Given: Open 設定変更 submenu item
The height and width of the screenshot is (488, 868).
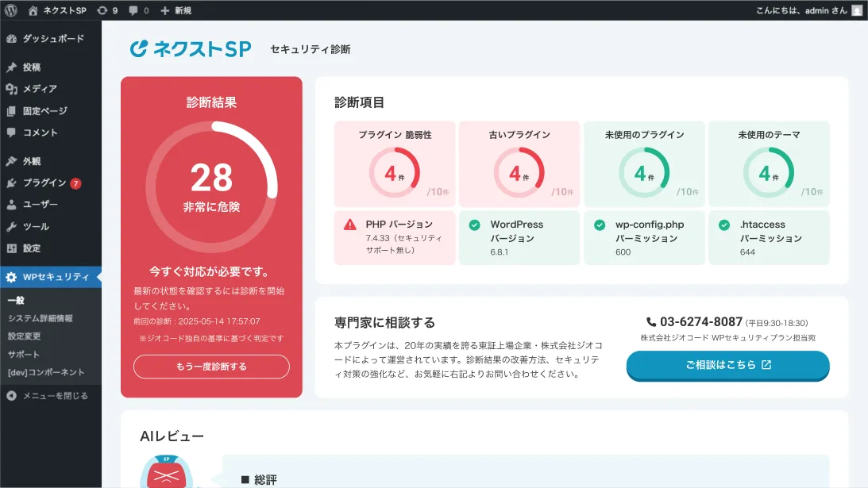Looking at the screenshot, I should pos(25,336).
